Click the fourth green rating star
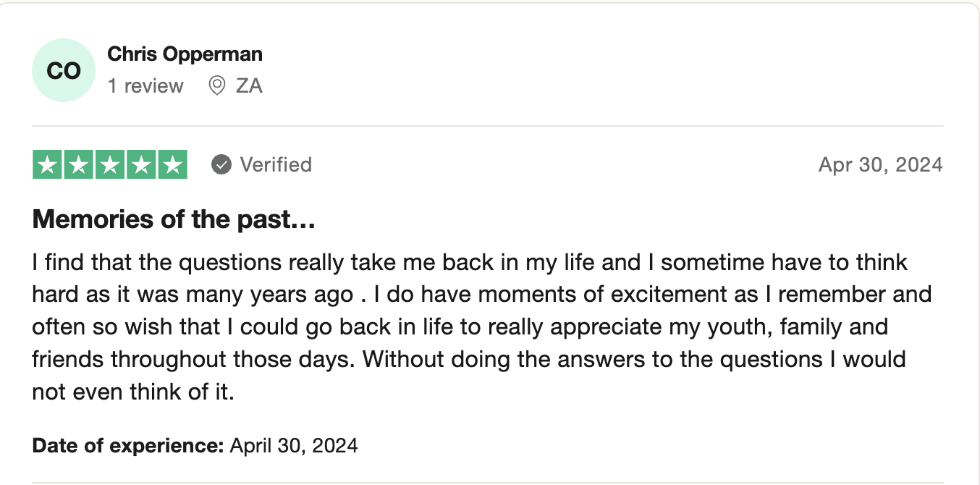 pos(141,165)
